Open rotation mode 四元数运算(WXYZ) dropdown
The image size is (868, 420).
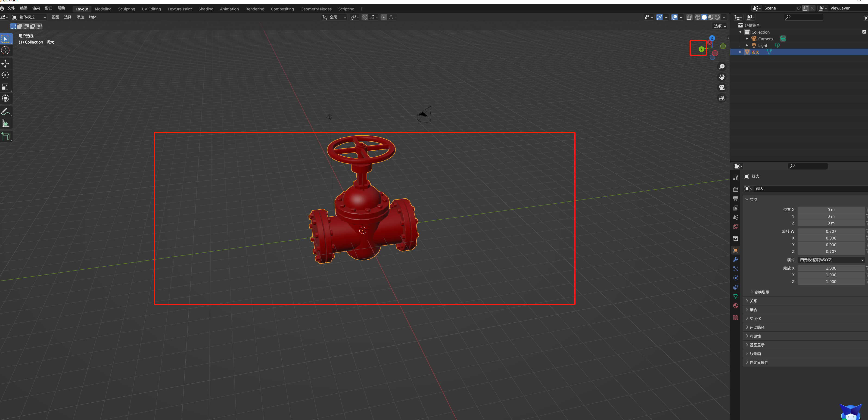[831, 260]
